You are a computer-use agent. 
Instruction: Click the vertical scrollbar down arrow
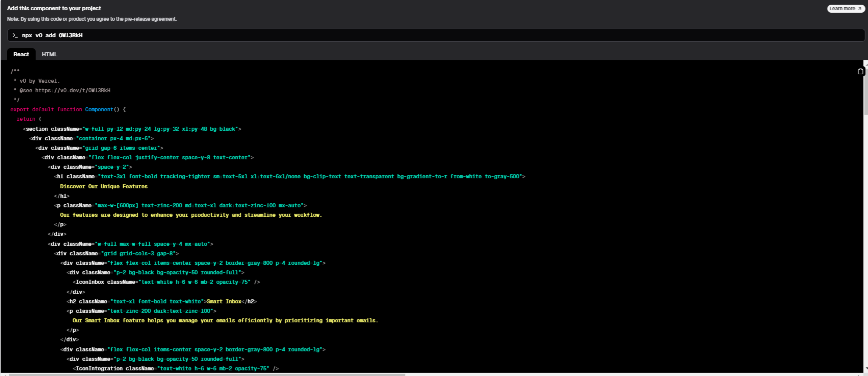coord(865,369)
